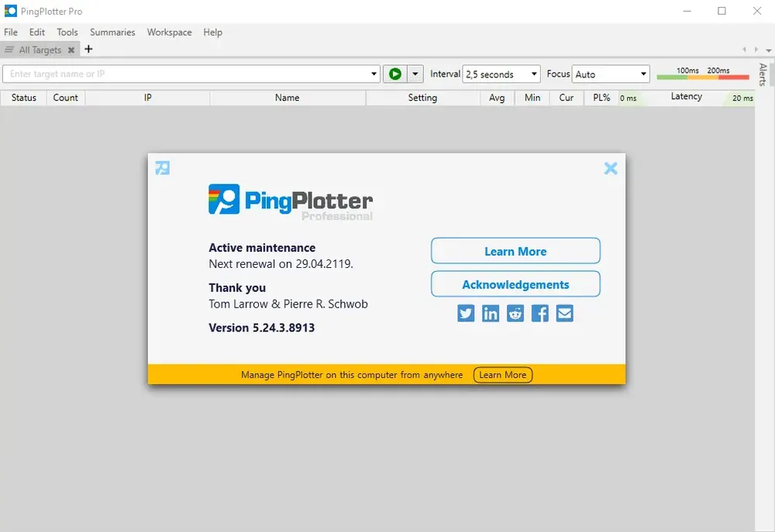Open the Help menu
775x532 pixels.
pos(212,32)
